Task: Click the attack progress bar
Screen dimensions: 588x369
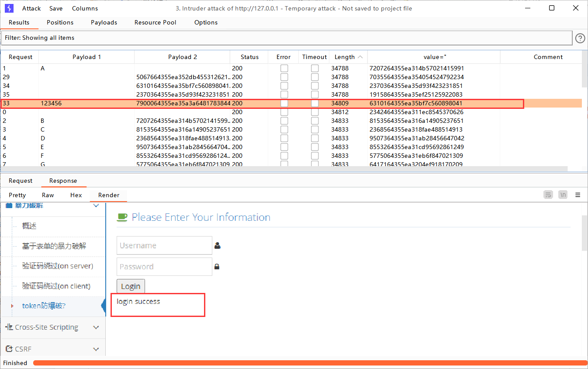Action: click(x=310, y=363)
